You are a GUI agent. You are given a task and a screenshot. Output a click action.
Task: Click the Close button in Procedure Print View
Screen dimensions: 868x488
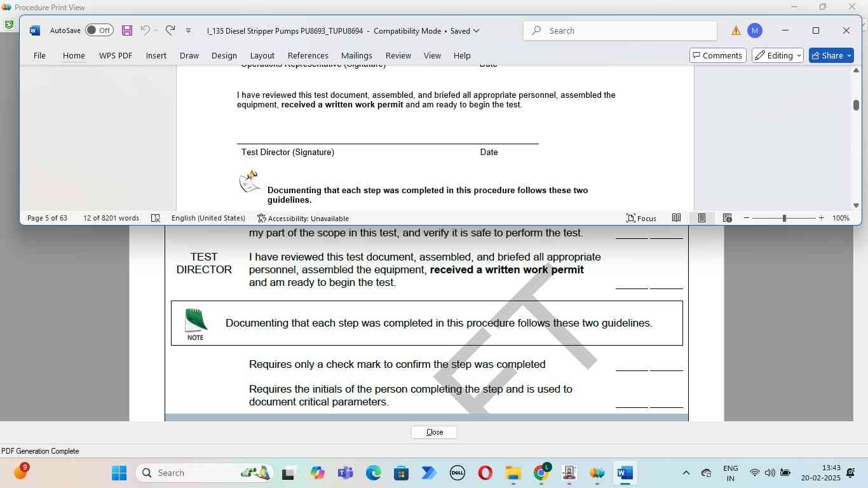(434, 432)
